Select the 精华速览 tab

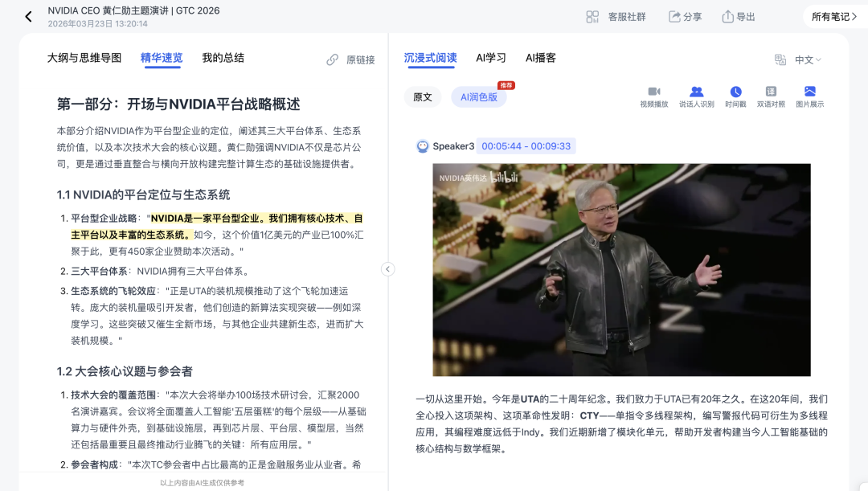click(162, 58)
